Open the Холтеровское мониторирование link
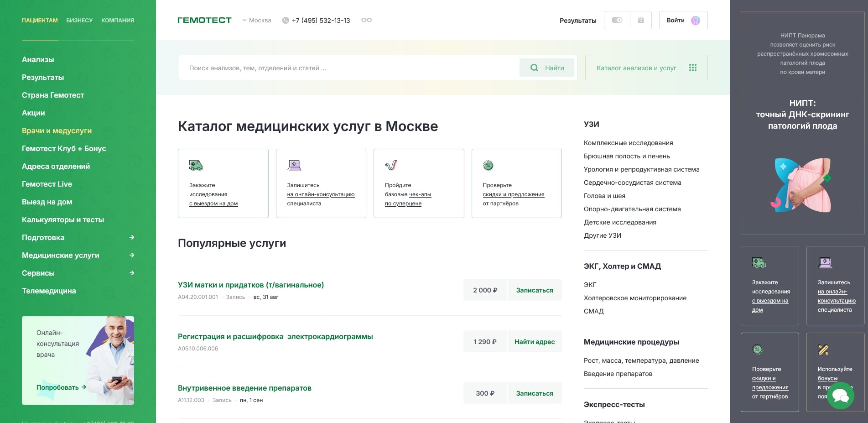The width and height of the screenshot is (868, 423). coord(635,298)
